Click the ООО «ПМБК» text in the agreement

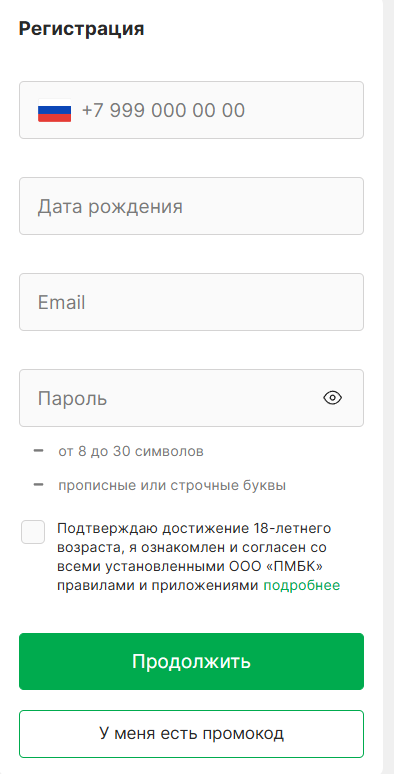click(276, 567)
